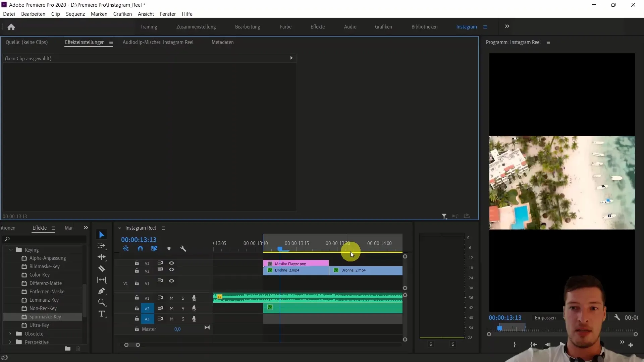Open timeline display settings wrench
The image size is (644, 362).
tap(183, 249)
